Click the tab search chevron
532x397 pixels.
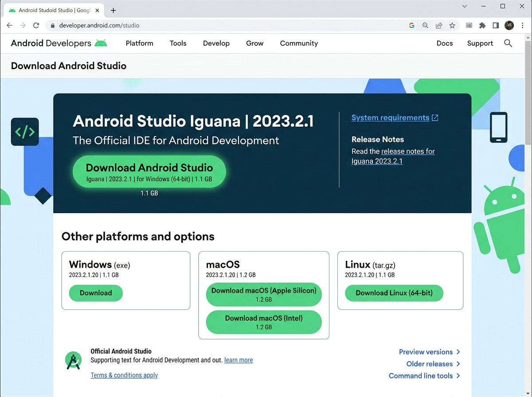pos(465,6)
